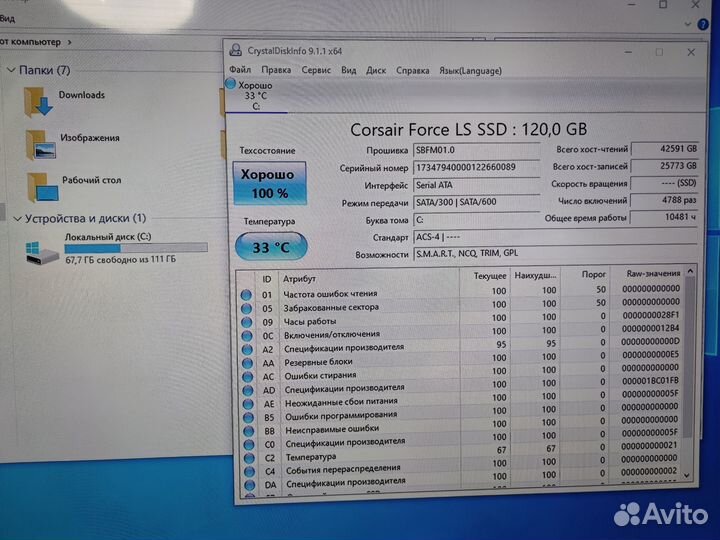Select the Локальный диск (C:) drive icon

(42, 253)
